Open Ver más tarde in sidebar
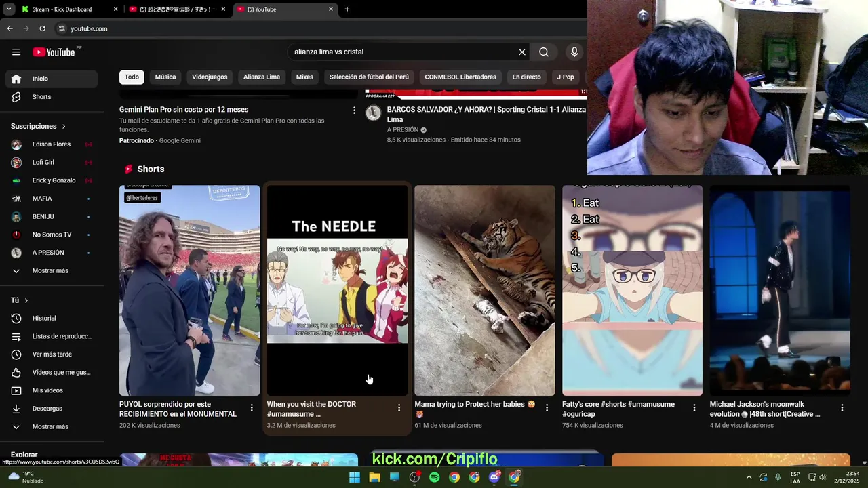Screen dimensions: 868x488 tap(52, 354)
